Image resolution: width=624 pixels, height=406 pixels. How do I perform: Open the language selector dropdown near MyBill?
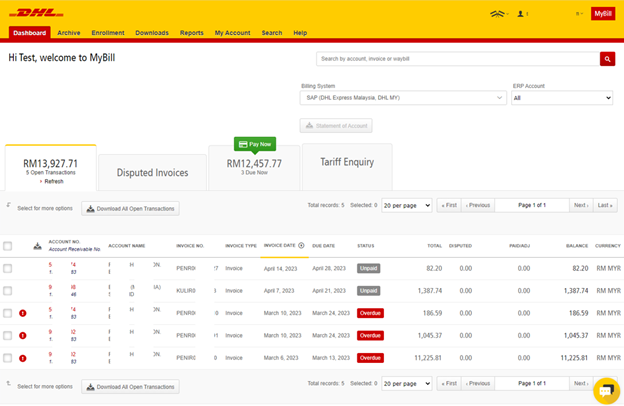579,14
